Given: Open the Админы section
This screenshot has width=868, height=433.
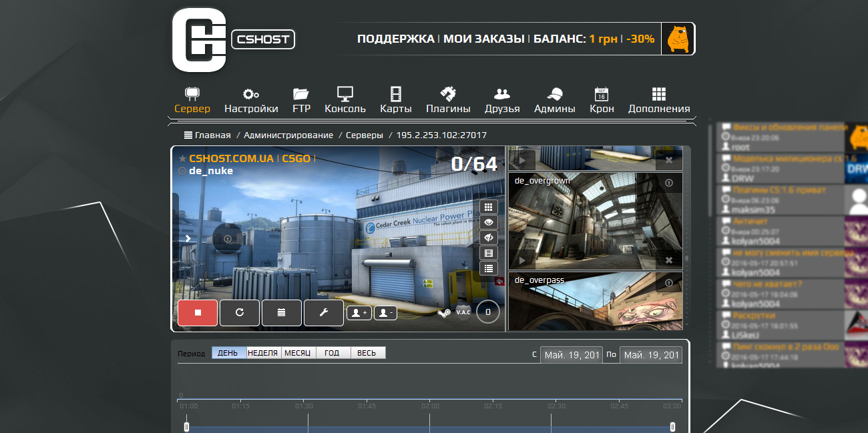Looking at the screenshot, I should pyautogui.click(x=554, y=101).
